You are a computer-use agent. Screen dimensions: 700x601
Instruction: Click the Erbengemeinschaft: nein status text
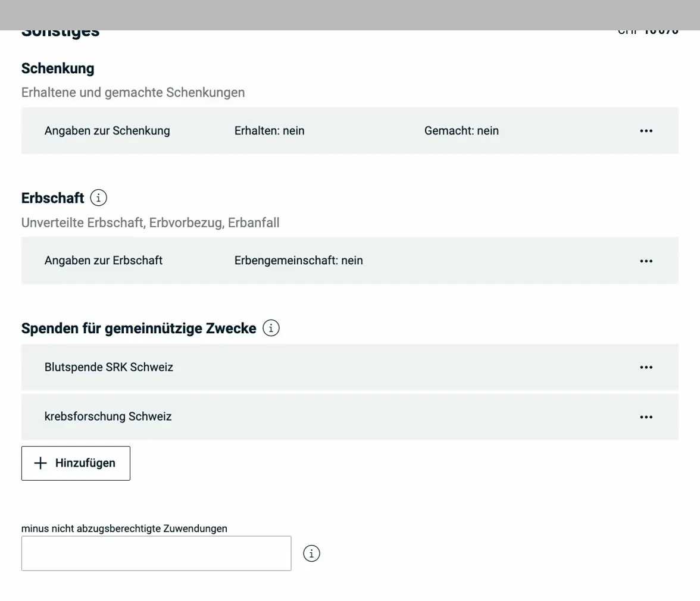(x=299, y=261)
